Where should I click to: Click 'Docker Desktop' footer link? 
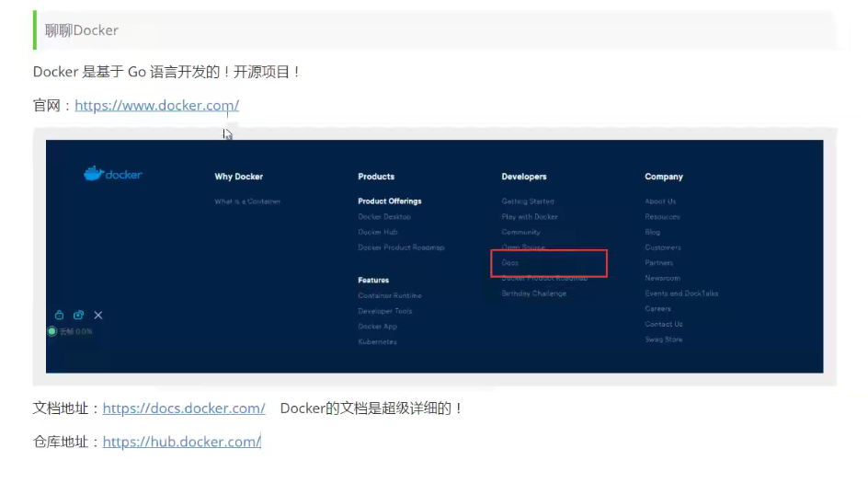(x=384, y=216)
